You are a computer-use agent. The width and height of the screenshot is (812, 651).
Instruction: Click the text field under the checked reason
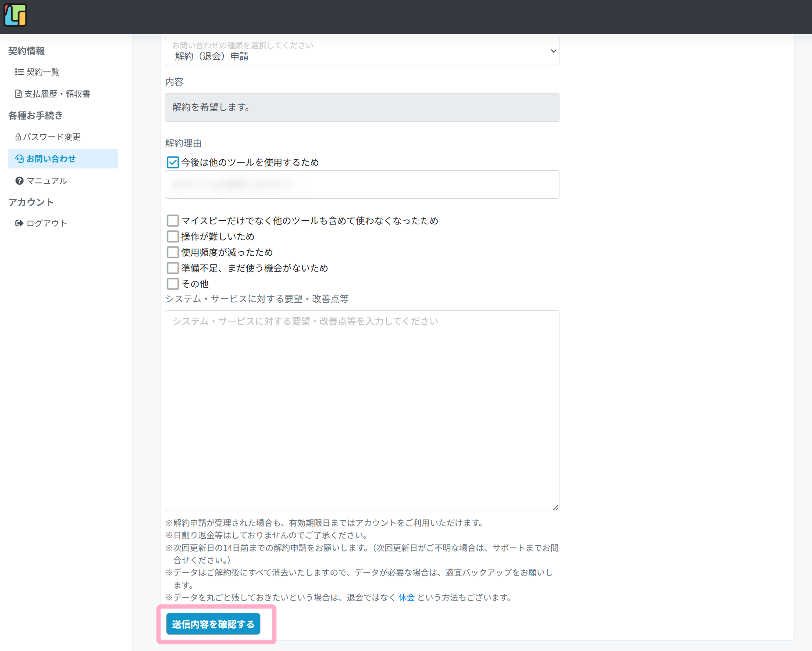tap(362, 185)
